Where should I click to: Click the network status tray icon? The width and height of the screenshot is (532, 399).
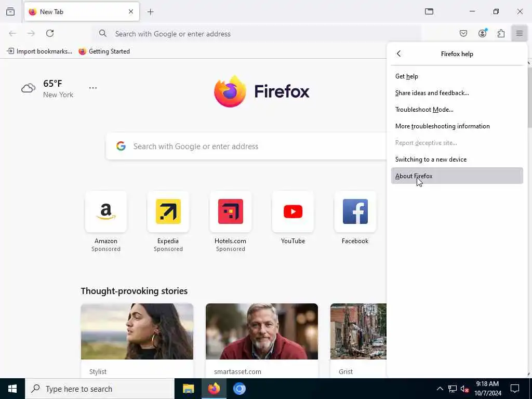(x=453, y=389)
